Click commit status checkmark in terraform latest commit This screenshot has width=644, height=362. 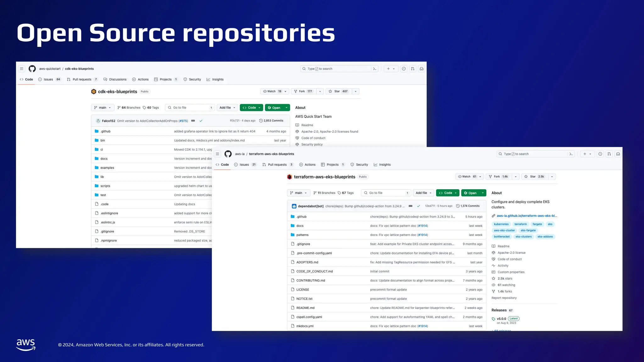tap(419, 206)
